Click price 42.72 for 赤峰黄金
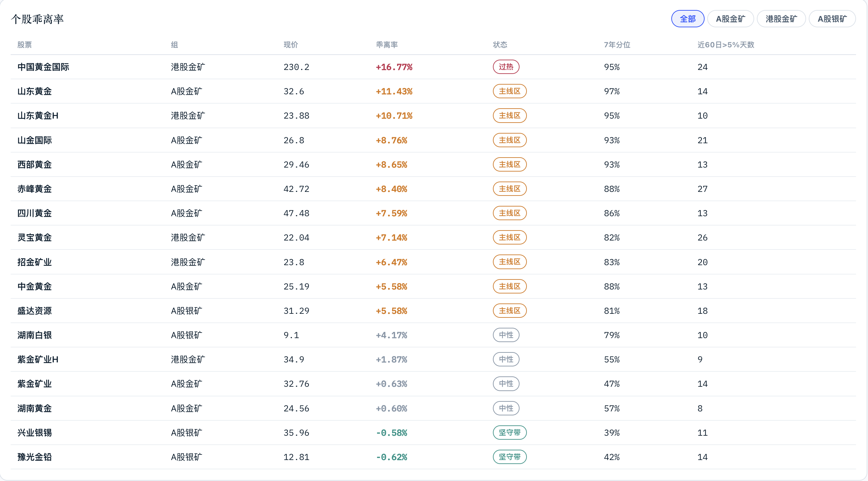 [x=296, y=189]
